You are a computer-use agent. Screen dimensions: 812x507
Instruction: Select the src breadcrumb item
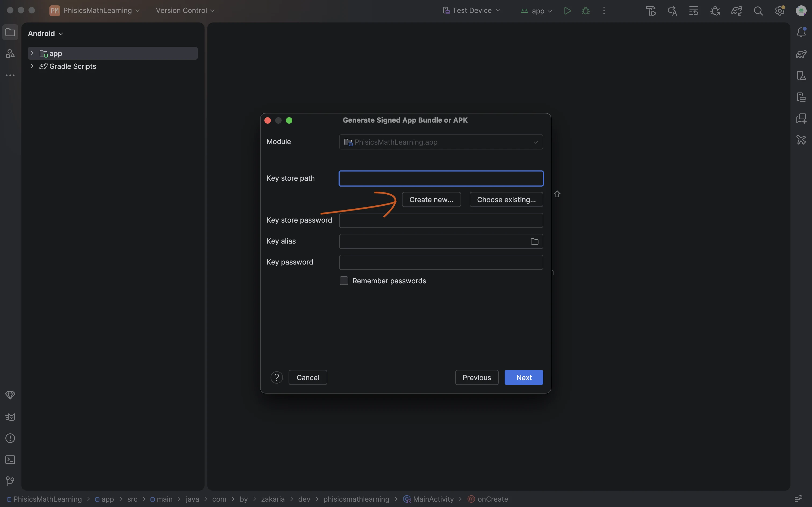coord(132,499)
